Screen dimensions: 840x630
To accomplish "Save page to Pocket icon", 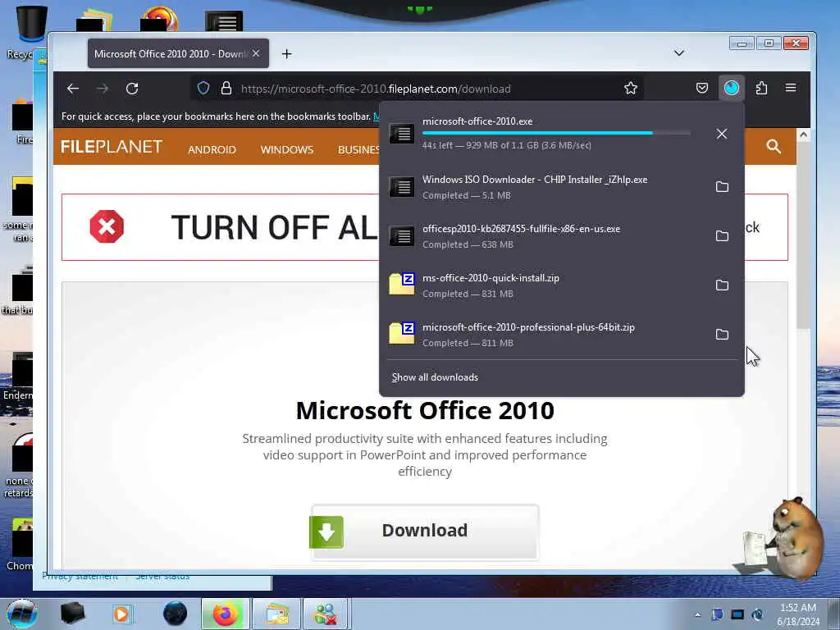I will 702,88.
